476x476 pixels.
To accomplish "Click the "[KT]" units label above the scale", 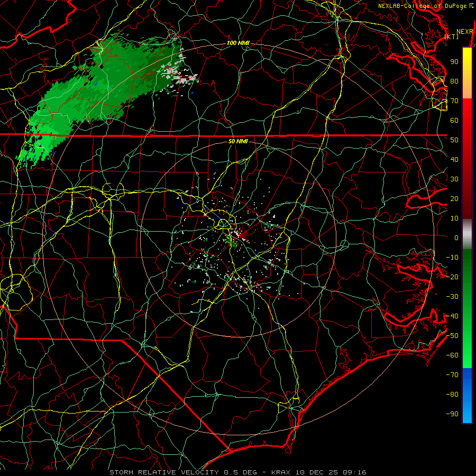I will pyautogui.click(x=452, y=36).
